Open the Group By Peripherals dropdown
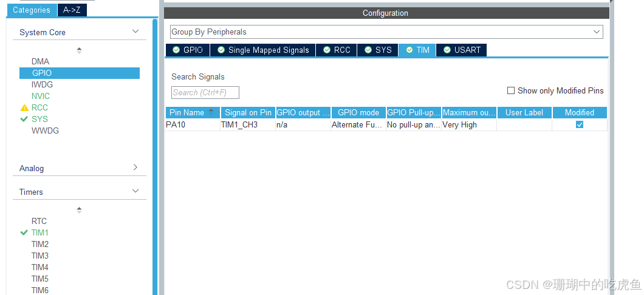The width and height of the screenshot is (644, 295). (x=386, y=32)
